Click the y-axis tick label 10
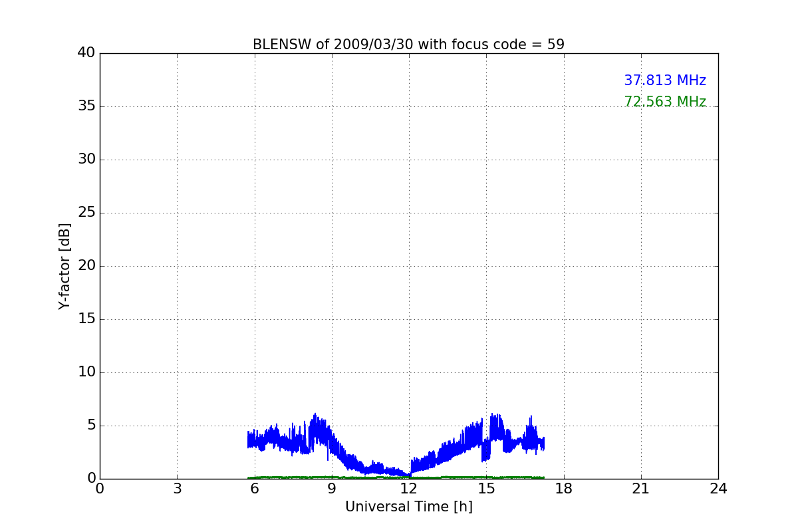Image resolution: width=798 pixels, height=532 pixels. [86, 372]
